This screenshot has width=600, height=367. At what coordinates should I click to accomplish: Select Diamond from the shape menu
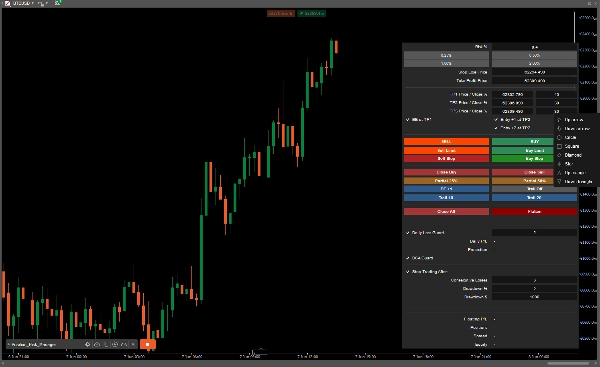[576, 155]
